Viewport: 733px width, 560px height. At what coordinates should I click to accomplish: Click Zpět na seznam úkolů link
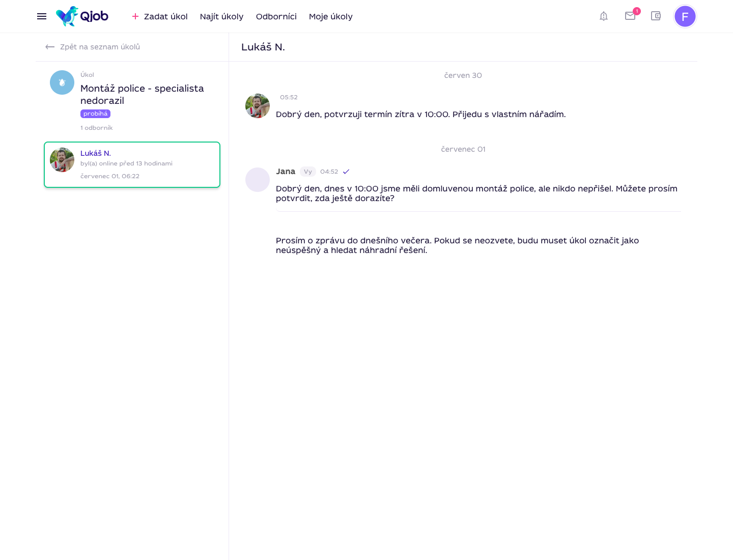(100, 47)
